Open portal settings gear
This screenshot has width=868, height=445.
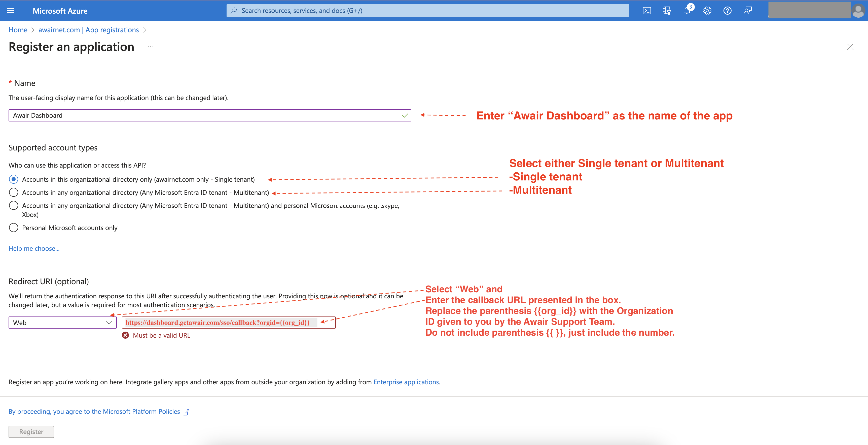click(x=707, y=11)
